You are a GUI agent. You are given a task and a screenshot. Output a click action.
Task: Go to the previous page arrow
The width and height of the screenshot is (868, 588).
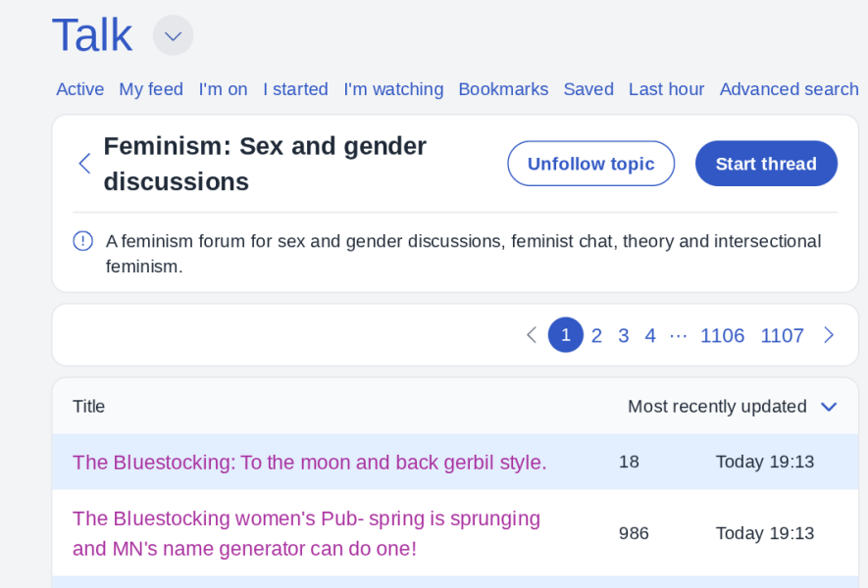532,335
